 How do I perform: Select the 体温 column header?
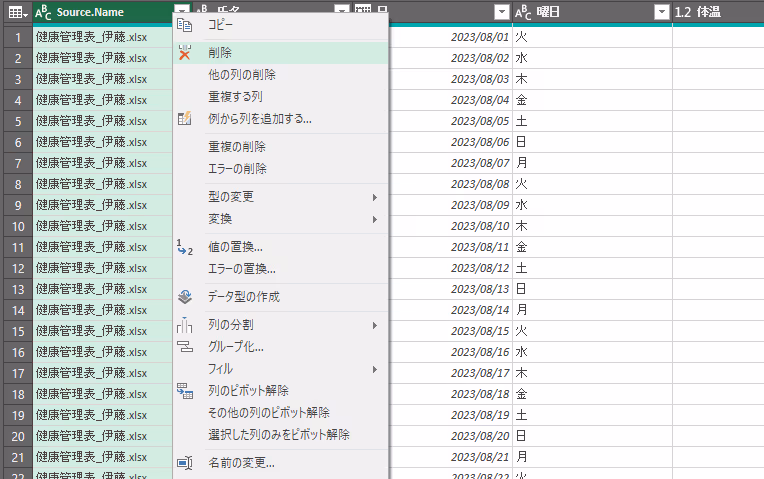point(718,12)
